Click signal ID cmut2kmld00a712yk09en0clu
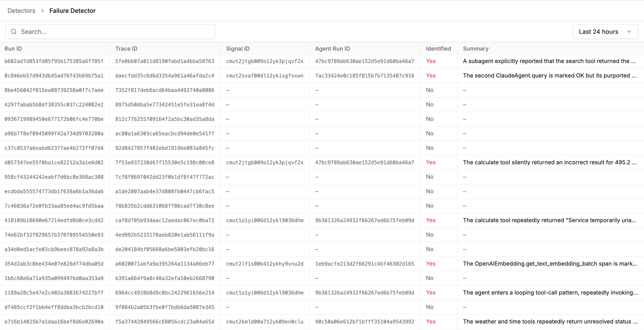Image resolution: width=644 pixels, height=330 pixels. (x=265, y=322)
